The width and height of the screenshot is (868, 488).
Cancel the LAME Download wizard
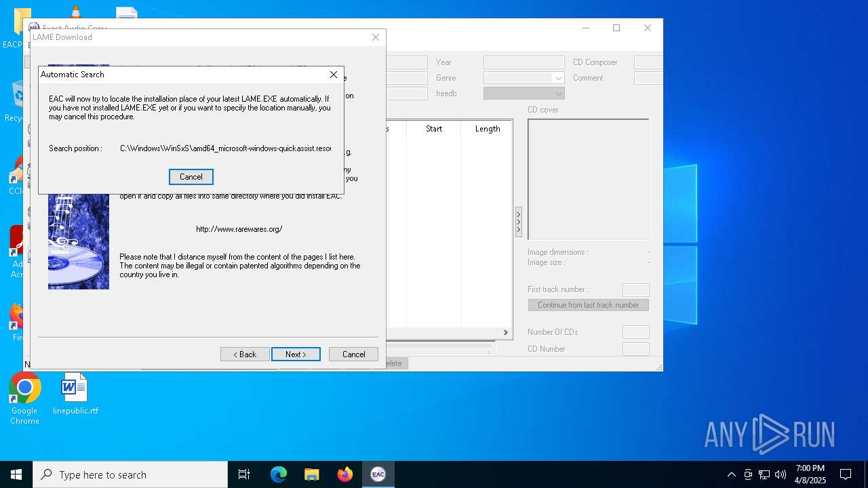(353, 354)
